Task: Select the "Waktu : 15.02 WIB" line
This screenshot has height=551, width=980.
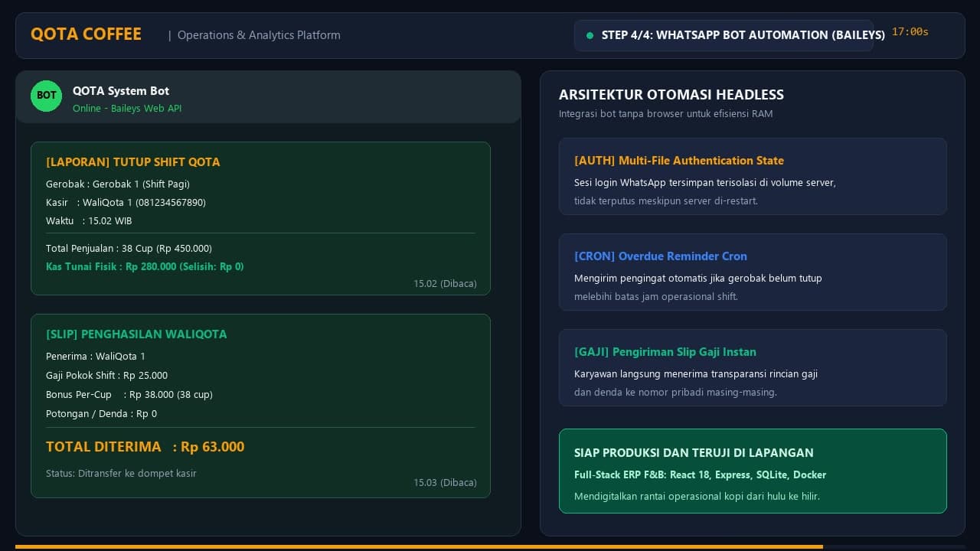Action: pyautogui.click(x=89, y=221)
